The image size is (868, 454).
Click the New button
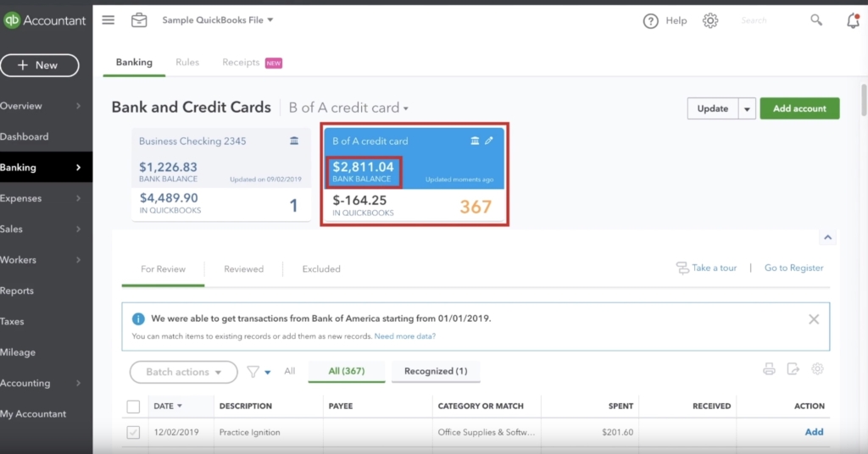pos(40,65)
